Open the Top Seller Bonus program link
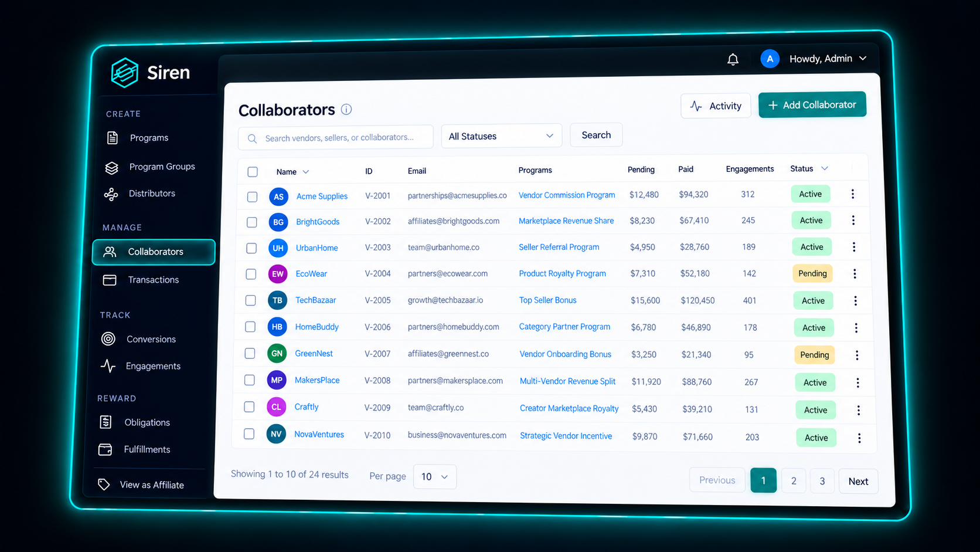 (x=547, y=300)
